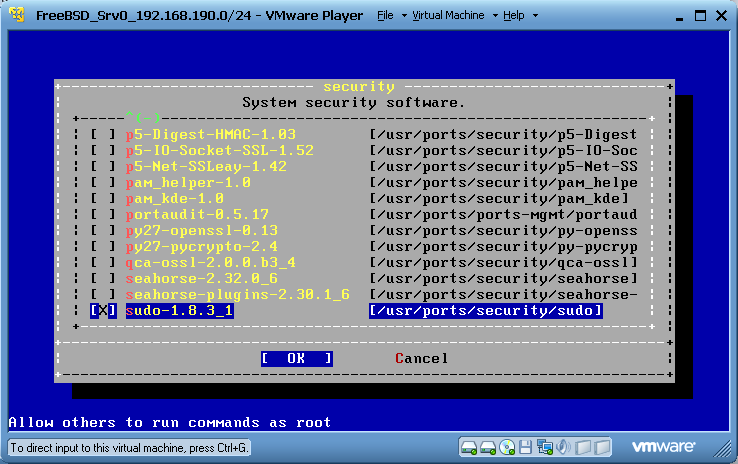The height and width of the screenshot is (464, 738).
Task: Check the py27-pycrypto-2.4 checkbox
Action: coord(103,247)
